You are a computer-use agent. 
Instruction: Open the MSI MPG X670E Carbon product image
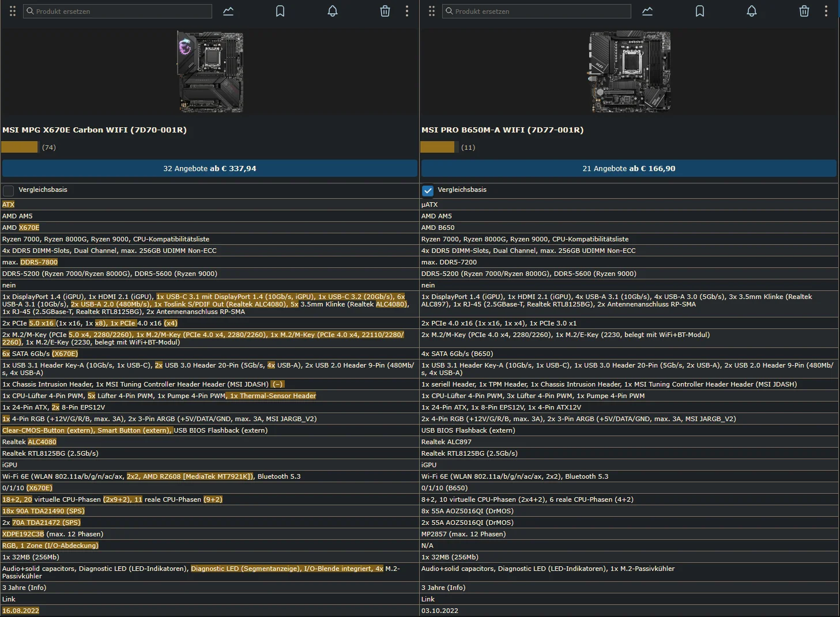(210, 71)
